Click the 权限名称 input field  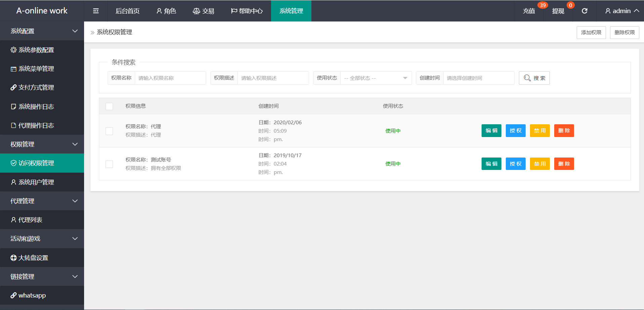(170, 78)
